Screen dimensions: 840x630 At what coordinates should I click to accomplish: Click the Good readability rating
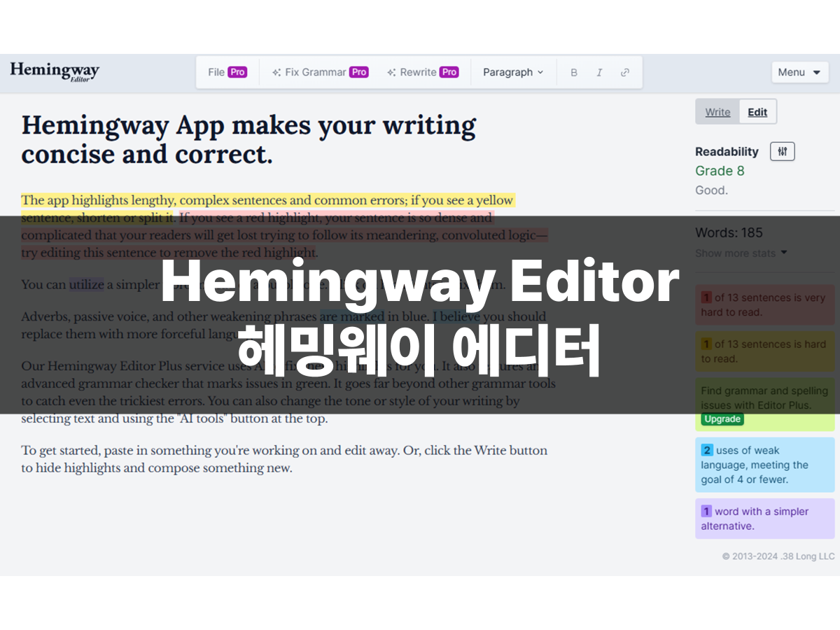(710, 190)
